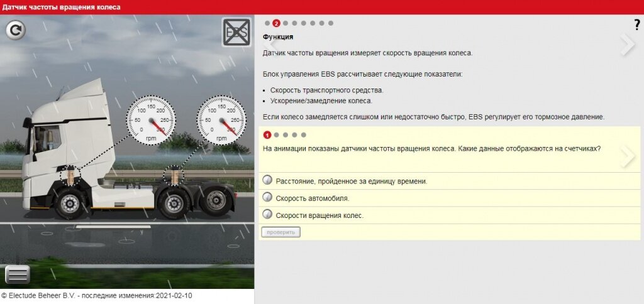Open the hamburger menu in the animation panel
The image size is (644, 304).
click(x=17, y=274)
